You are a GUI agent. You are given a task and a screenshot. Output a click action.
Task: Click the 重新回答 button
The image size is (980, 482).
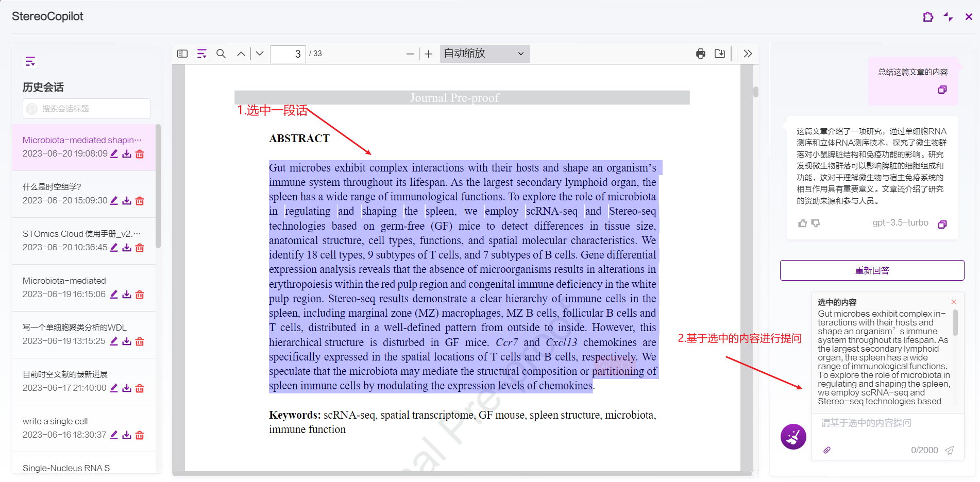pos(872,270)
